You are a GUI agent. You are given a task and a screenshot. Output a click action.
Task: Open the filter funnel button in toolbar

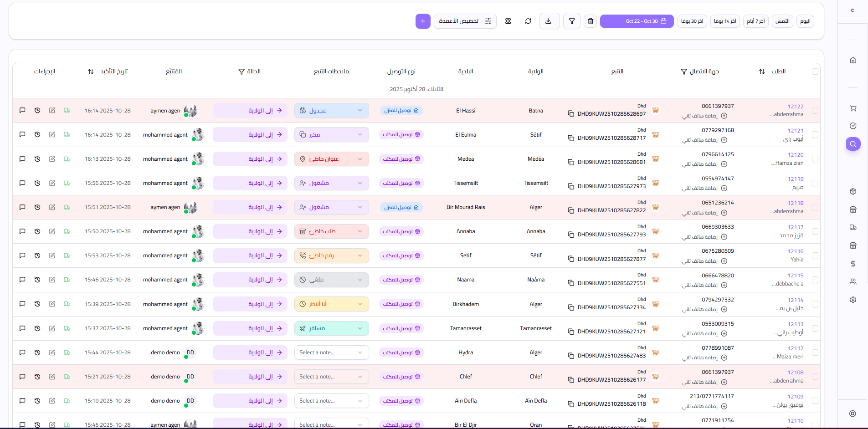point(571,21)
